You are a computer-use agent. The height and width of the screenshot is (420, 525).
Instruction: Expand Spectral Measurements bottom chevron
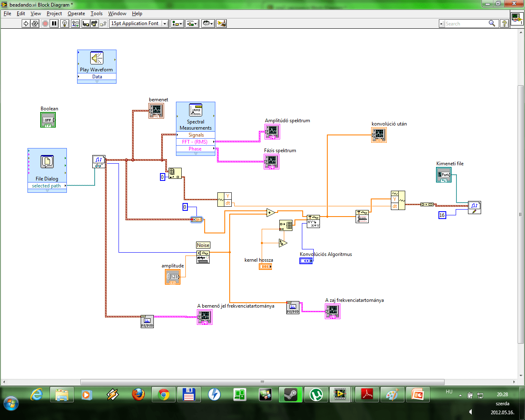(x=196, y=154)
